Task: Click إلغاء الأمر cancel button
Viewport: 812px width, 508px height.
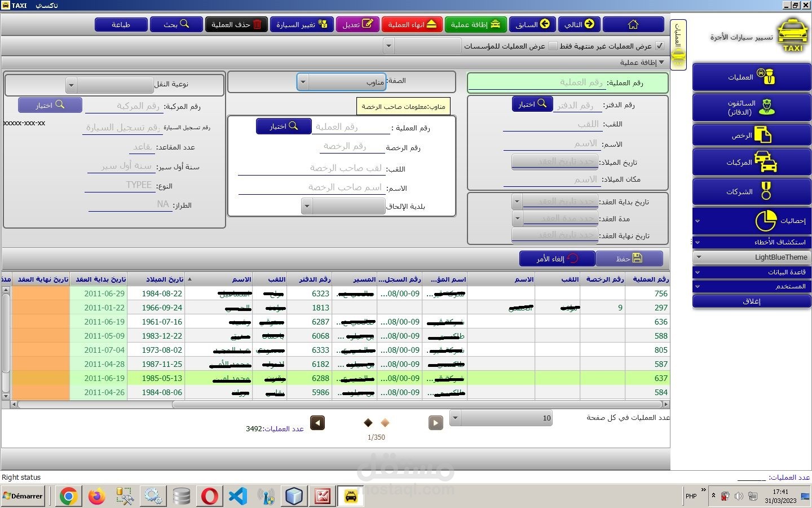Action: [x=557, y=259]
